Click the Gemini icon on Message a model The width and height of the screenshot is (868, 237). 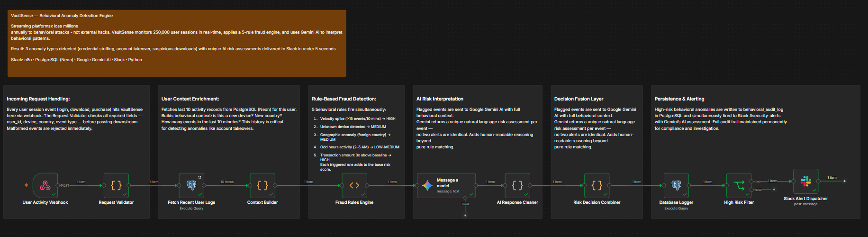click(x=427, y=185)
